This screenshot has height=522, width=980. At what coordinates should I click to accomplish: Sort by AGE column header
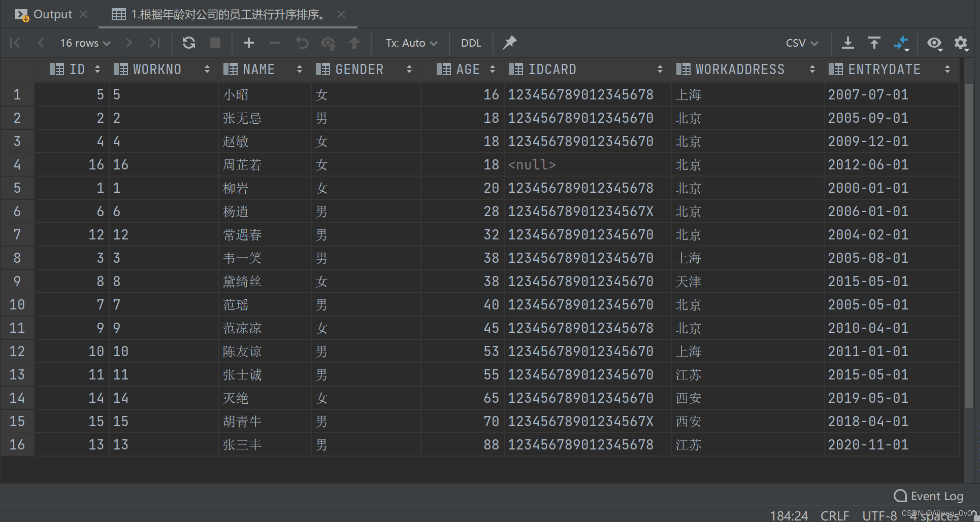(462, 69)
